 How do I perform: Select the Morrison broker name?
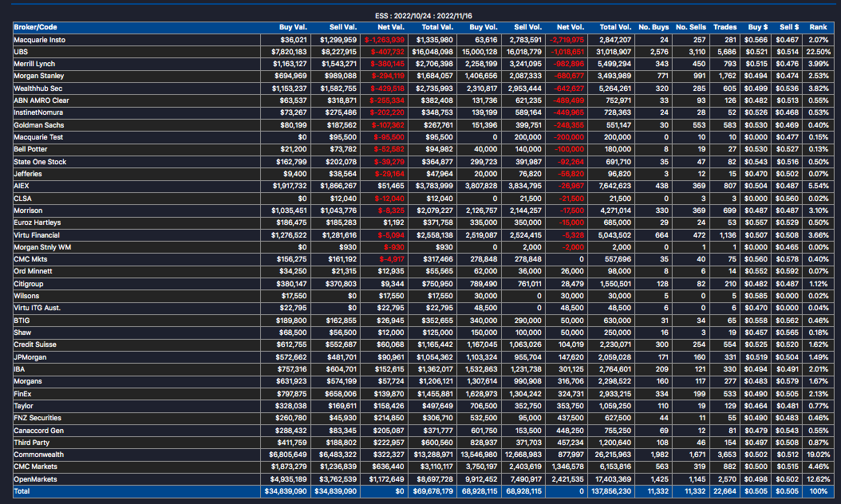[x=28, y=211]
